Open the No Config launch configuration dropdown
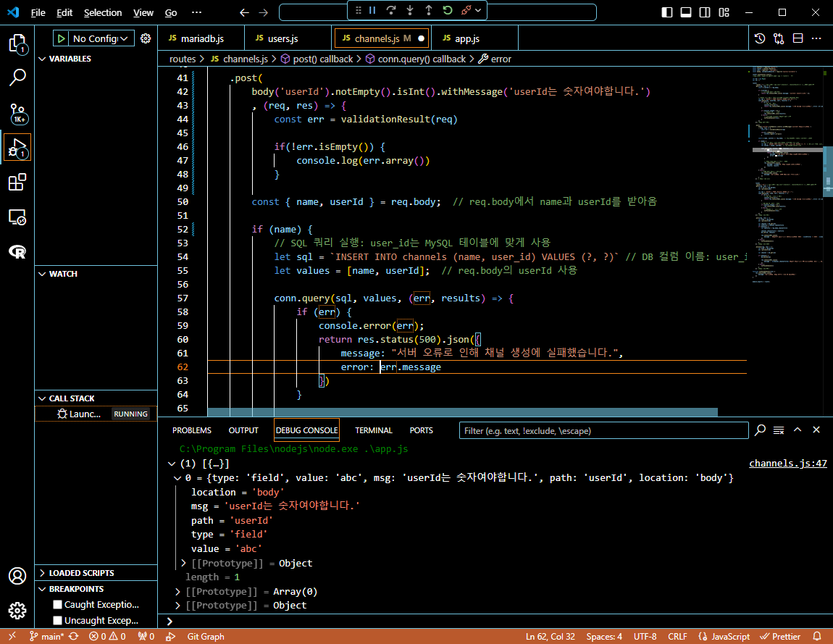The width and height of the screenshot is (833, 644). 101,38
